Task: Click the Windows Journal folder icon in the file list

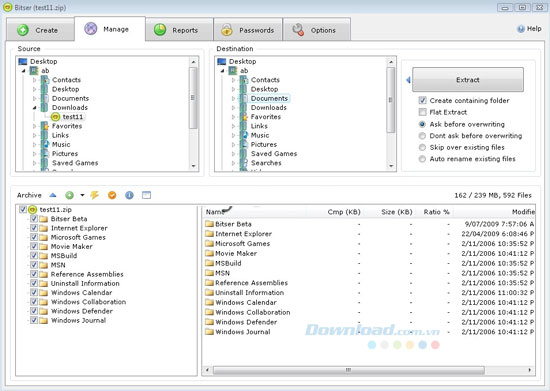Action: pos(209,331)
